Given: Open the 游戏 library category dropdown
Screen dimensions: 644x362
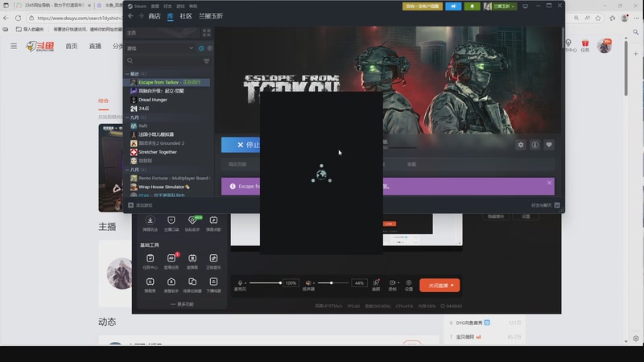Looking at the screenshot, I should (160, 48).
